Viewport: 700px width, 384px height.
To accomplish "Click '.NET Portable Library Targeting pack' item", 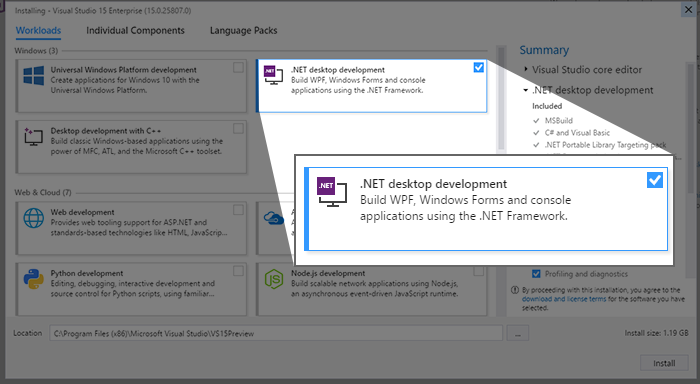I will tap(605, 145).
